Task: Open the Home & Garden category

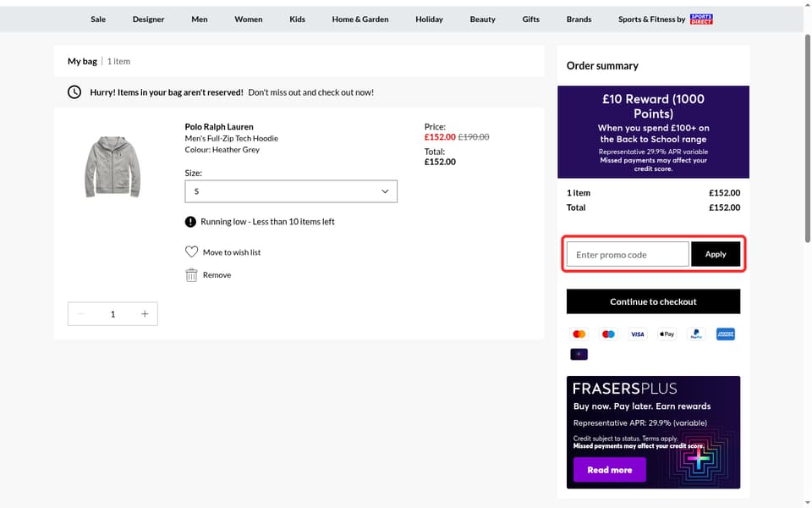Action: [360, 19]
